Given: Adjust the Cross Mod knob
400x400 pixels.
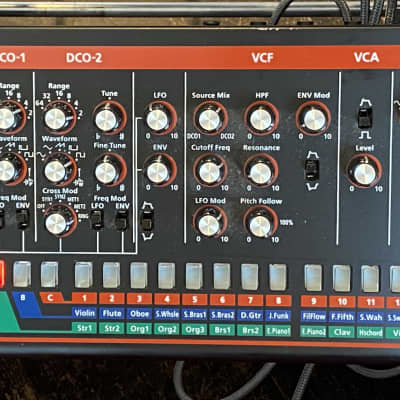Looking at the screenshot, I should 60,221.
